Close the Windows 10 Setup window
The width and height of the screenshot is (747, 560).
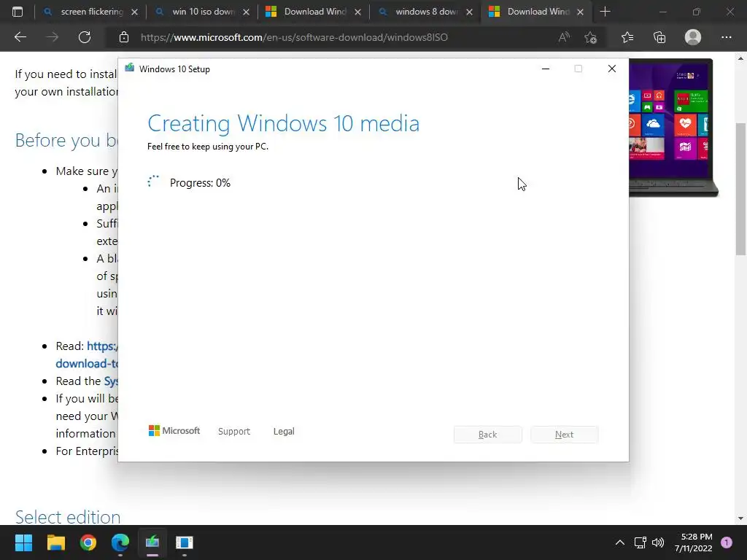(x=612, y=69)
